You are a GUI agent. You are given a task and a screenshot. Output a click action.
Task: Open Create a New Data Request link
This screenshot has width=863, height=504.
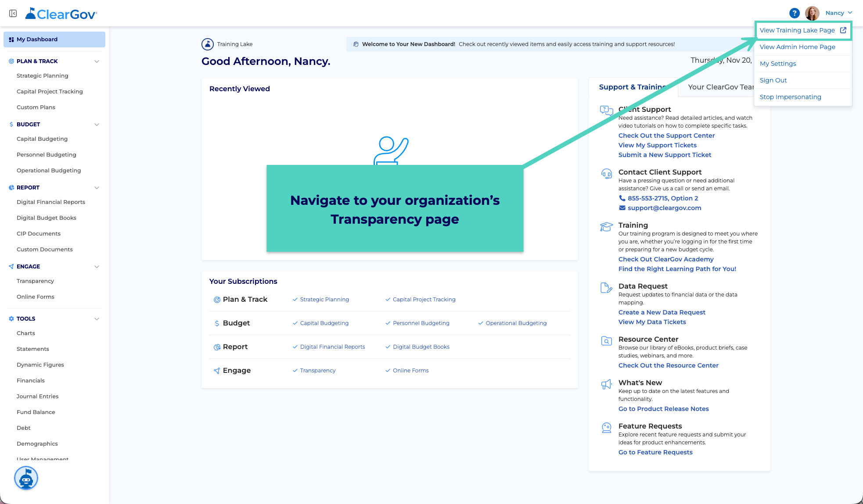tap(662, 312)
